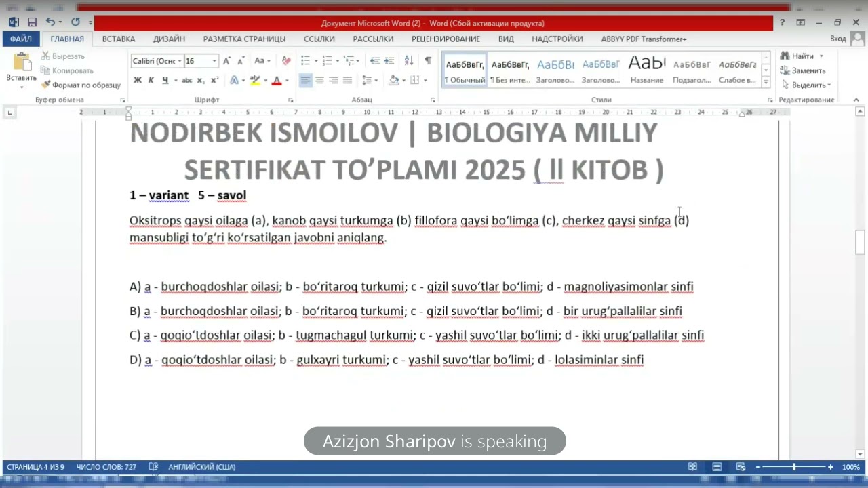Adjust the zoom slider in status bar
This screenshot has height=488, width=868.
pos(794,467)
